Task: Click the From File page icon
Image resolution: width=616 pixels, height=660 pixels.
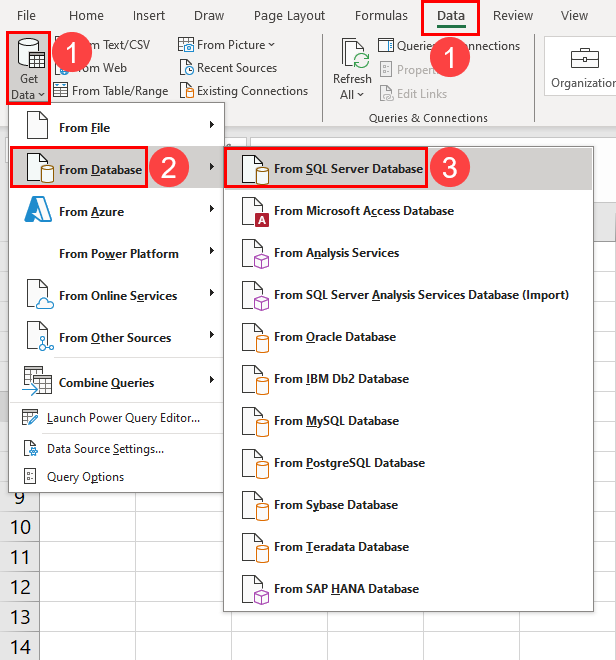Action: 37,125
